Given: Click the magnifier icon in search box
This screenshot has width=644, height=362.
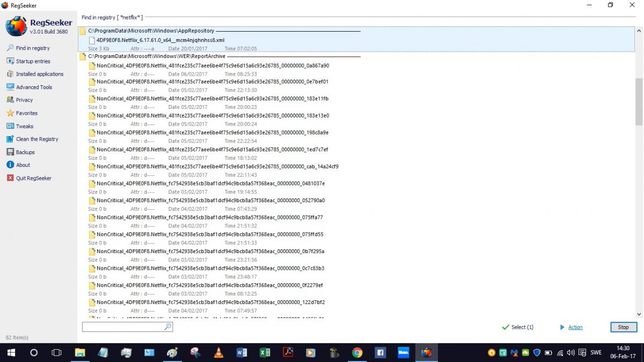Looking at the screenshot, I should 167,327.
